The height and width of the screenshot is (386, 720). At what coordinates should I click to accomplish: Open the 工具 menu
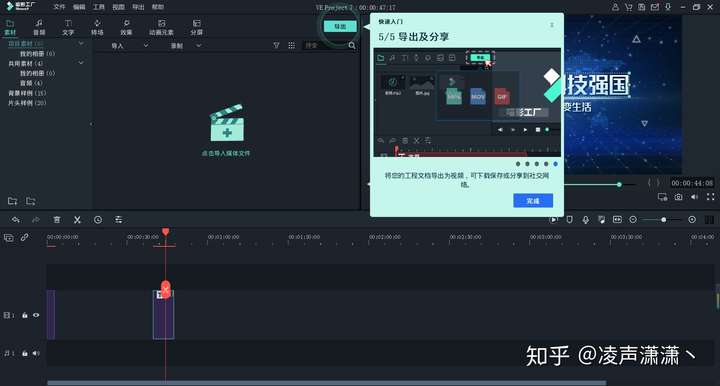point(99,7)
